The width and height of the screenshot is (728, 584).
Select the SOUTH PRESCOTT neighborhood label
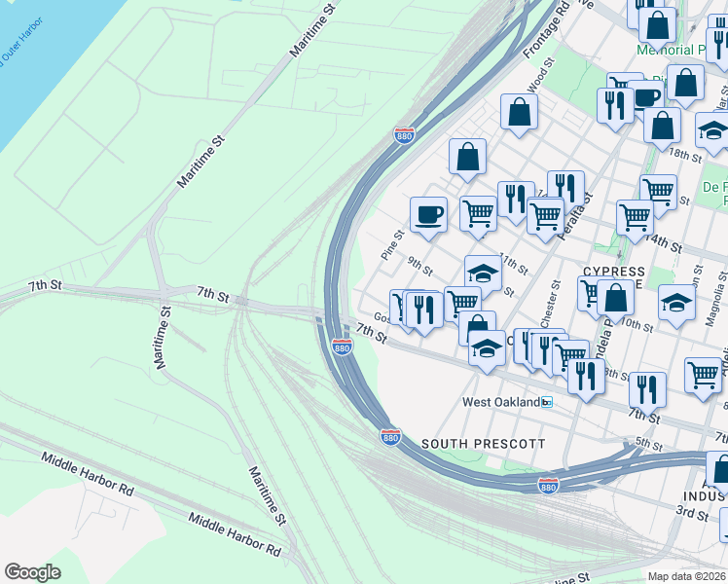click(x=484, y=444)
